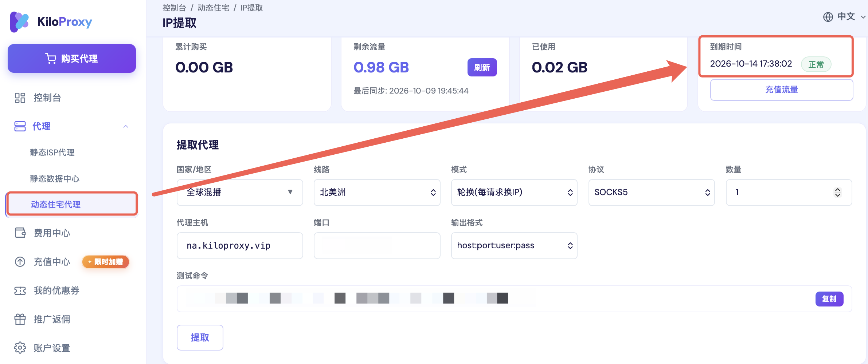868x364 pixels.
Task: Open the 中文 language dropdown
Action: click(x=851, y=17)
